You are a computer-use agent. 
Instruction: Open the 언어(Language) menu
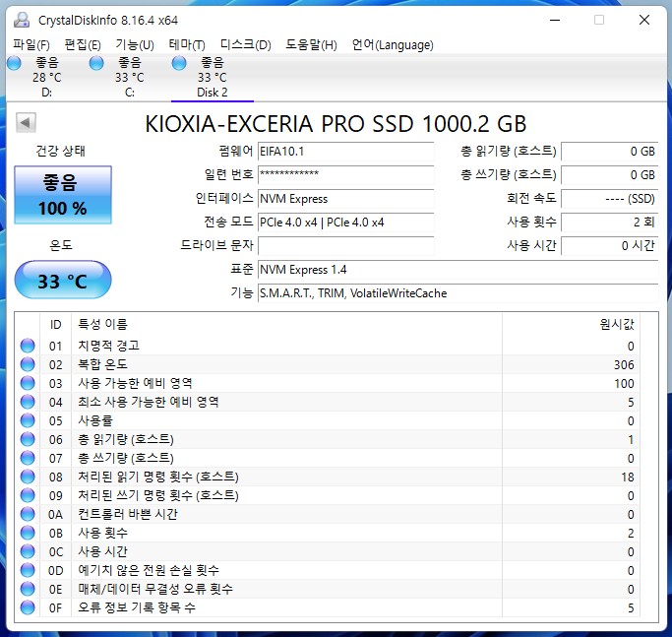(x=393, y=44)
